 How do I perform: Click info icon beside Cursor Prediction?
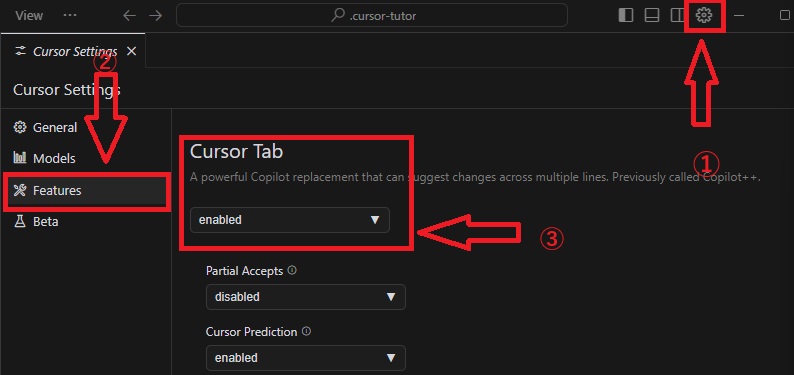[306, 331]
